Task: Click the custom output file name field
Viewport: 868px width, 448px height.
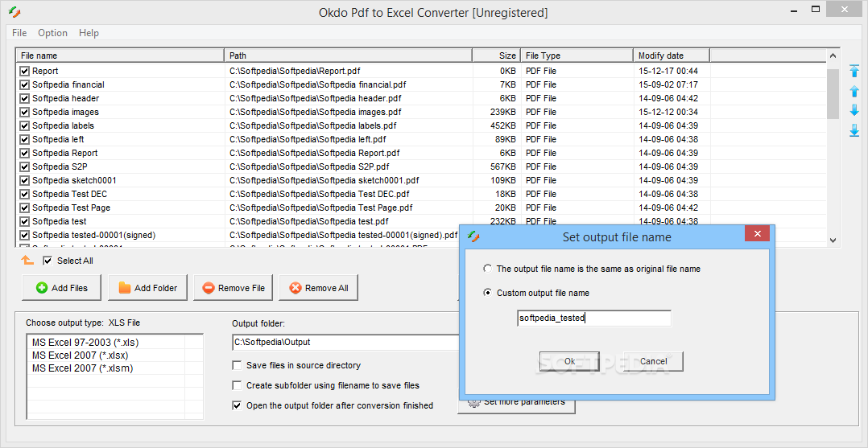Action: tap(594, 318)
